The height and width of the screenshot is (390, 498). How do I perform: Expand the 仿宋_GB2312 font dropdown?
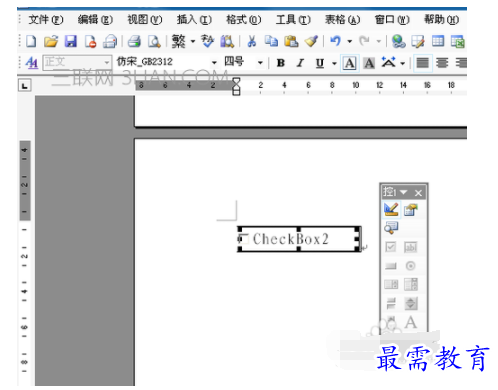tap(214, 62)
